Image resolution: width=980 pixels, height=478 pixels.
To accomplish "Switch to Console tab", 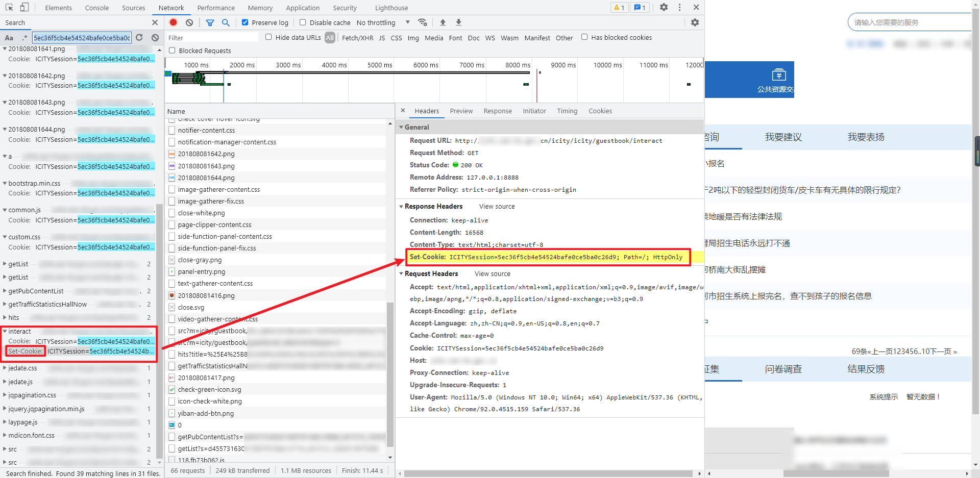I will pyautogui.click(x=97, y=8).
